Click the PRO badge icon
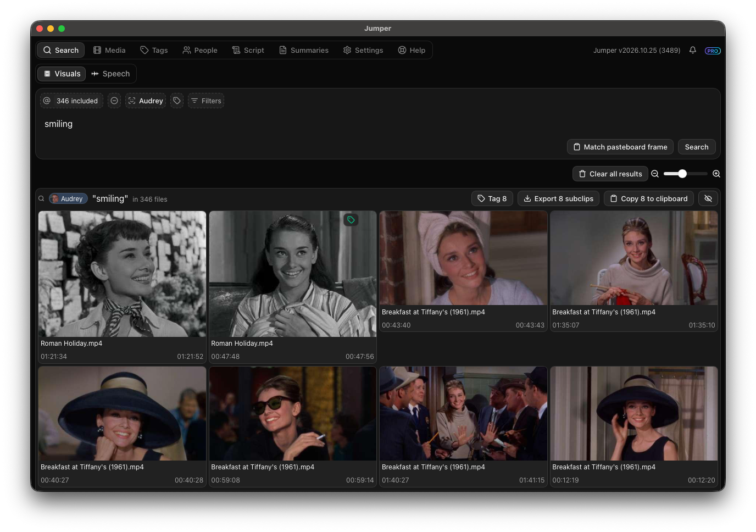Image resolution: width=756 pixels, height=532 pixels. pos(713,51)
